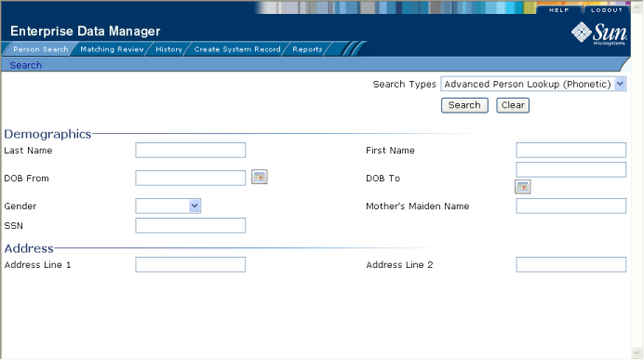Click the scrollbar down arrow
The image size is (644, 360).
pyautogui.click(x=637, y=353)
